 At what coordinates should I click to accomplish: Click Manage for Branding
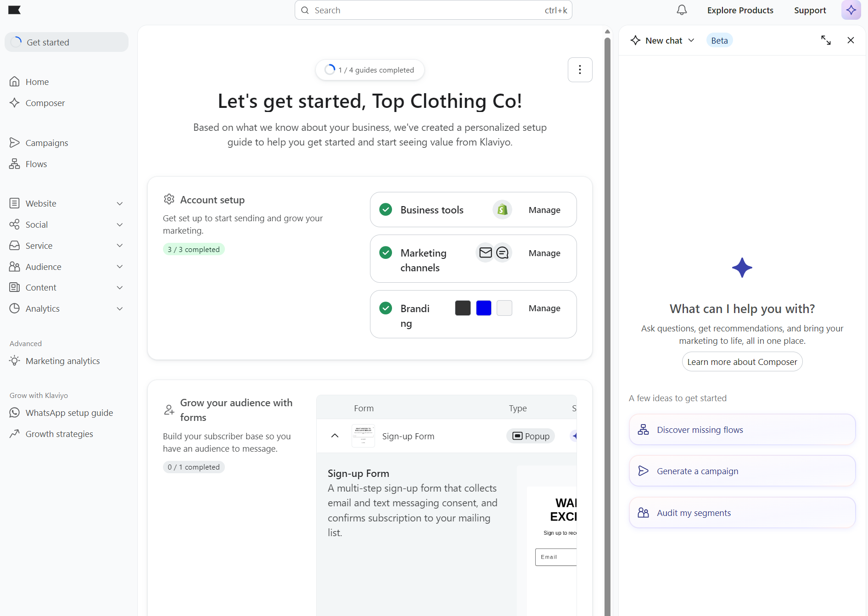click(544, 308)
